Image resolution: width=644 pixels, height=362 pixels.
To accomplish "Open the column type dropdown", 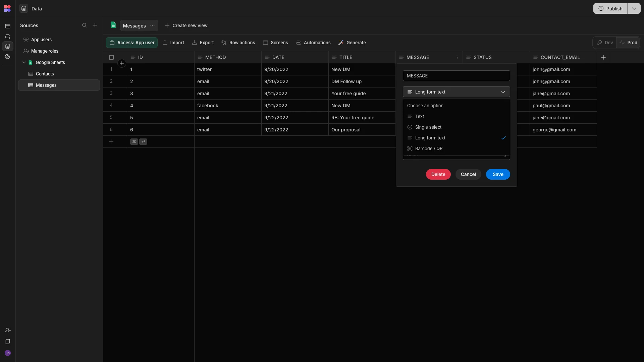I will pyautogui.click(x=456, y=92).
